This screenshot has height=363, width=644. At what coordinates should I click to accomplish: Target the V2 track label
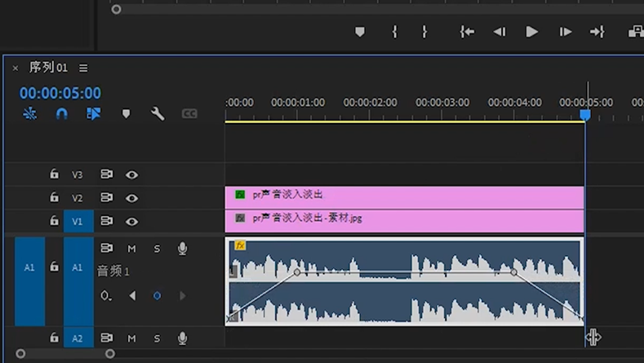coord(78,198)
